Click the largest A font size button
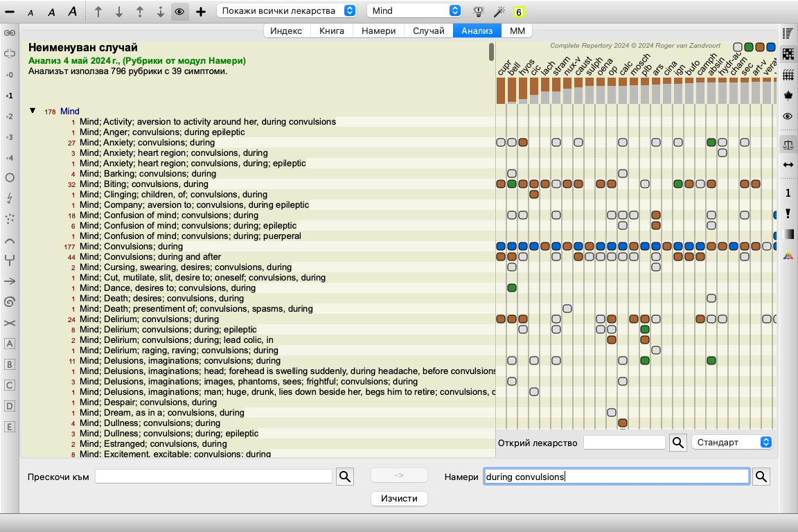This screenshot has height=532, width=798. point(72,11)
